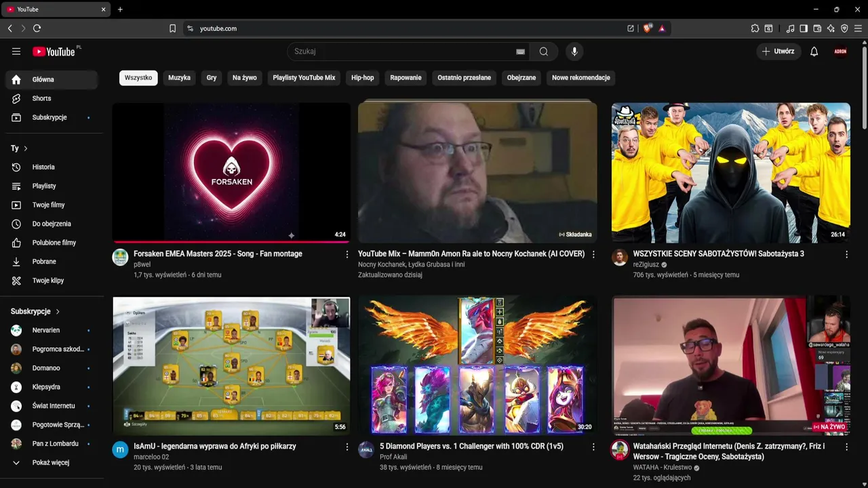Image resolution: width=868 pixels, height=488 pixels.
Task: Open Nervarien subscription channel
Action: (x=52, y=330)
